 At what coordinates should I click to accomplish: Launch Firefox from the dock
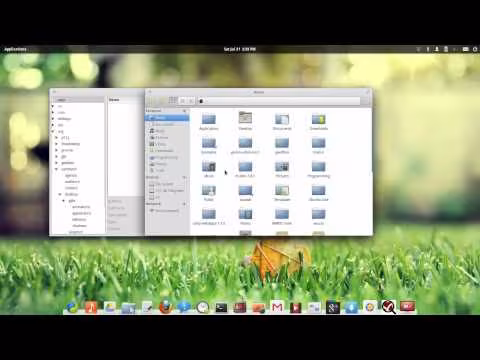coord(165,307)
